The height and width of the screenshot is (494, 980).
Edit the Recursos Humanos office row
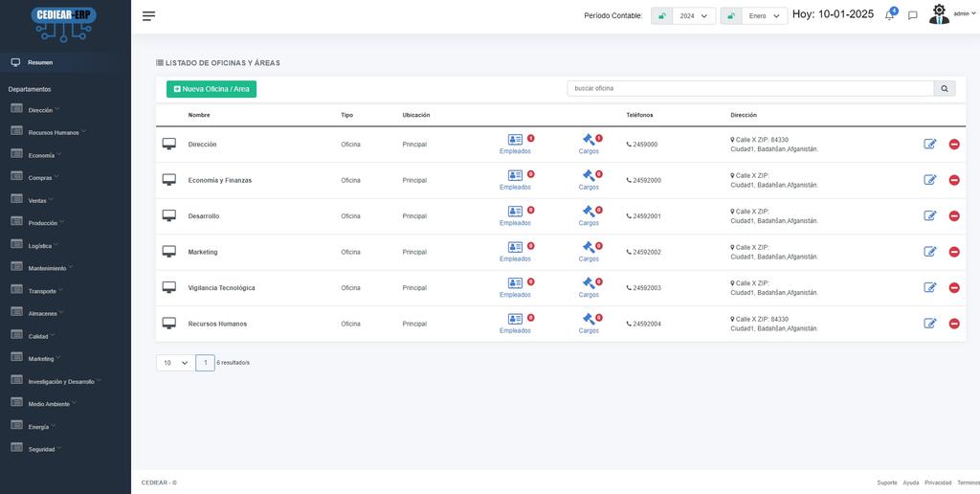click(929, 324)
